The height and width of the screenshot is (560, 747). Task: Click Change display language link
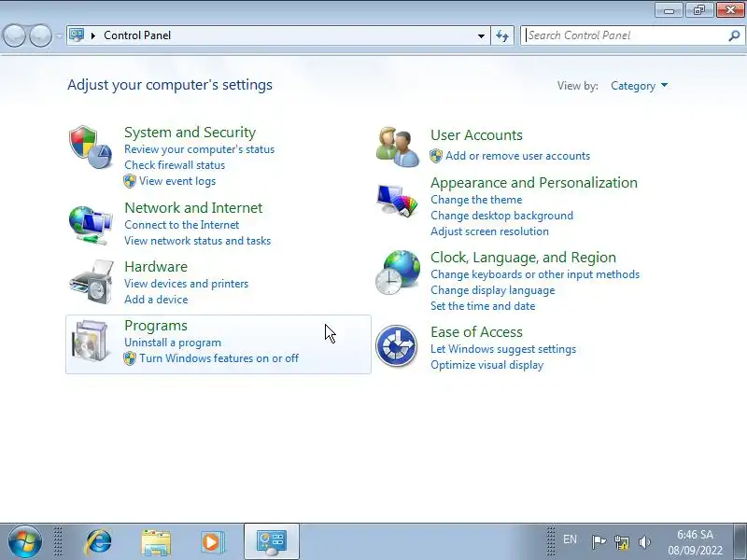point(493,290)
